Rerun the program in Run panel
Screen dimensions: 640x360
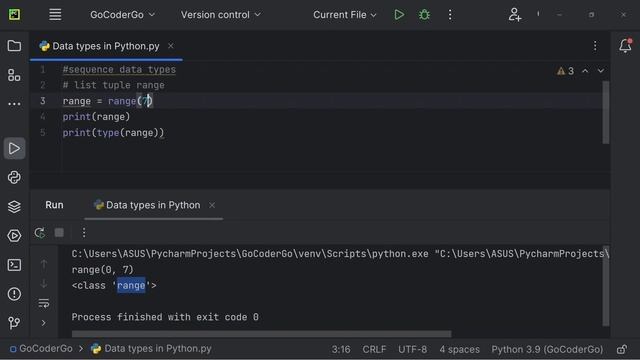click(x=40, y=233)
